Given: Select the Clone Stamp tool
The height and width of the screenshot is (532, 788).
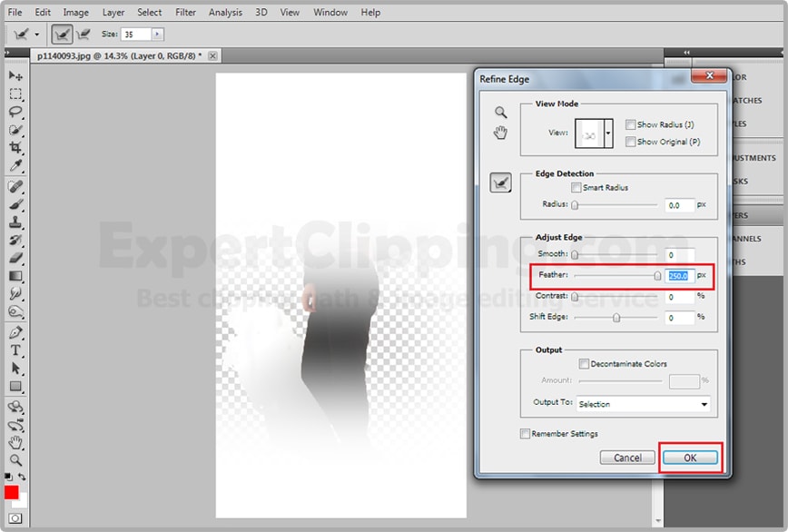Looking at the screenshot, I should (15, 222).
